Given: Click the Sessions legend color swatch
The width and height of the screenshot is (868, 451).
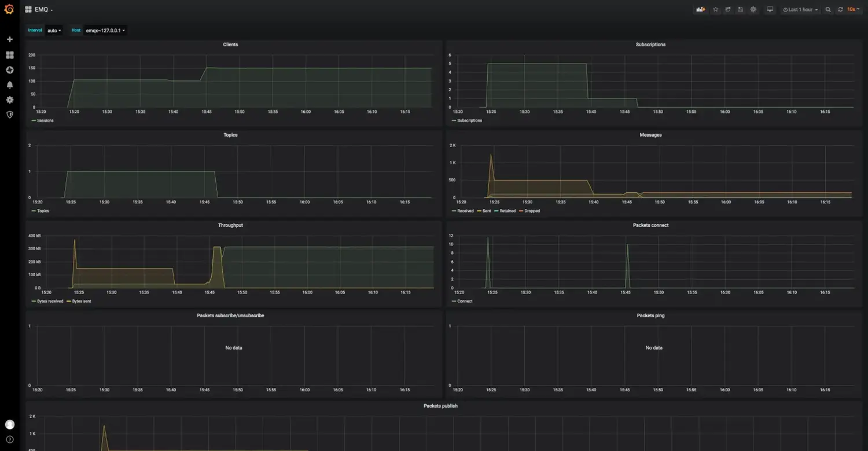Looking at the screenshot, I should [x=34, y=120].
